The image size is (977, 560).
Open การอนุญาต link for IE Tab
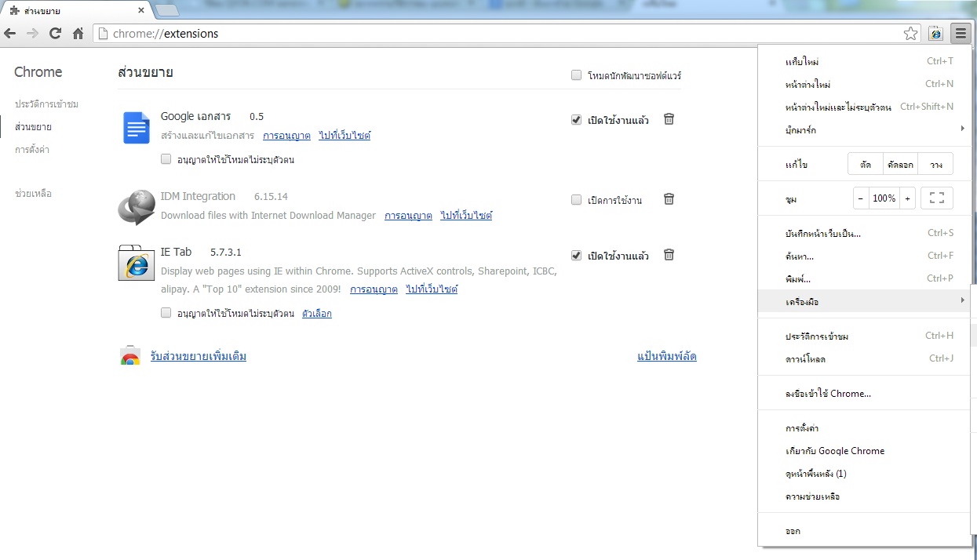(x=374, y=289)
